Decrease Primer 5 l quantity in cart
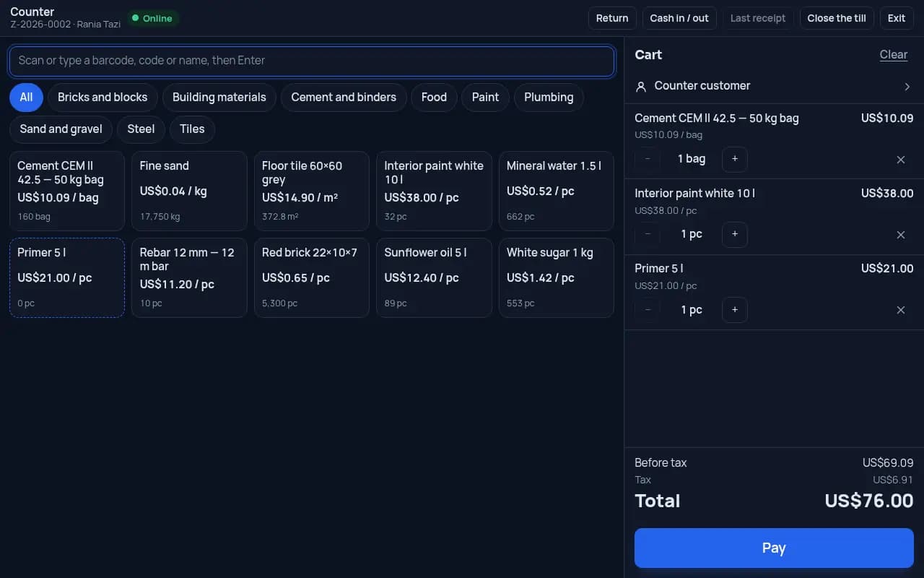This screenshot has height=578, width=924. [x=648, y=310]
